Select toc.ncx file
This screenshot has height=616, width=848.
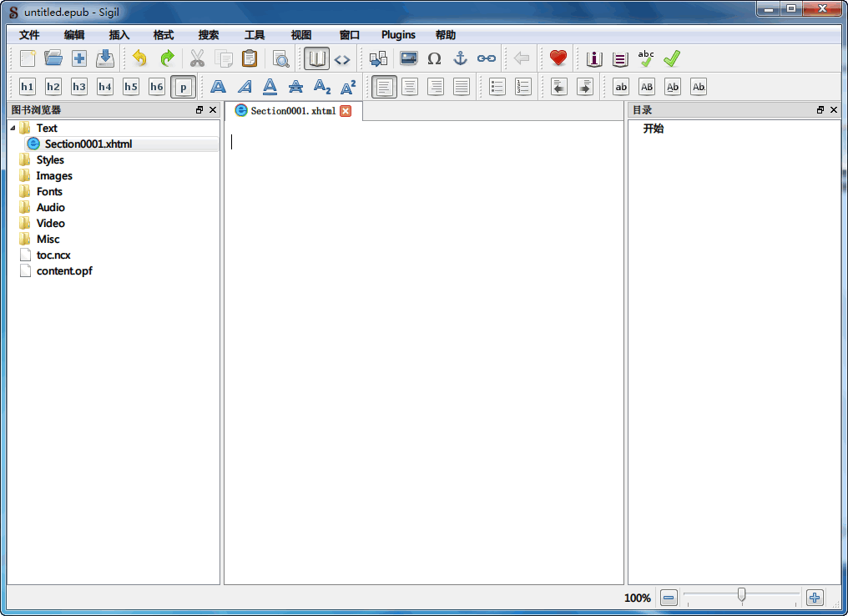tap(53, 255)
